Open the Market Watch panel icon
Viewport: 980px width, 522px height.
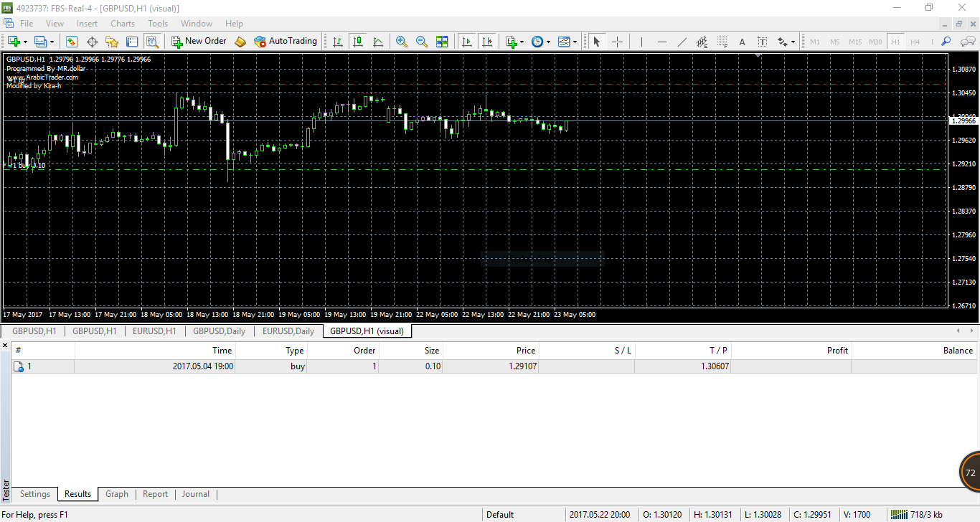(x=72, y=42)
